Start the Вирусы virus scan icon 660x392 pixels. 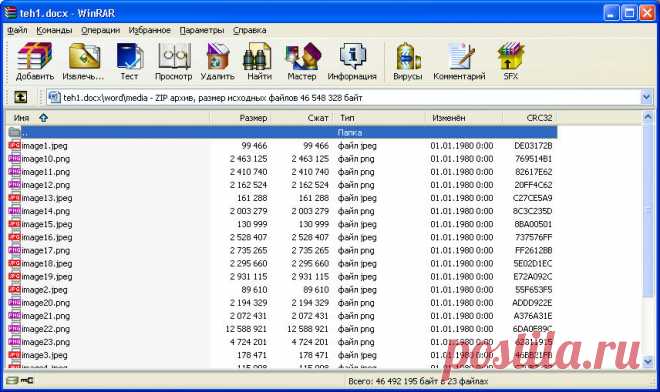click(x=407, y=61)
